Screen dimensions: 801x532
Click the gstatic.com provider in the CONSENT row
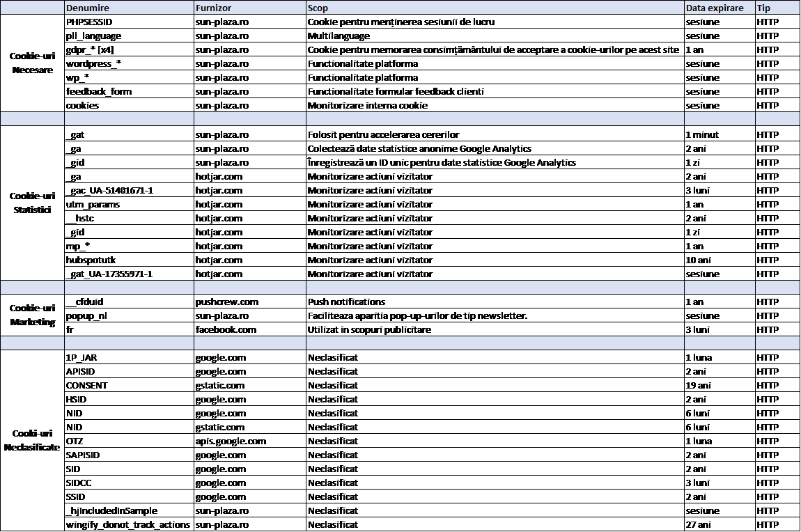pyautogui.click(x=250, y=386)
